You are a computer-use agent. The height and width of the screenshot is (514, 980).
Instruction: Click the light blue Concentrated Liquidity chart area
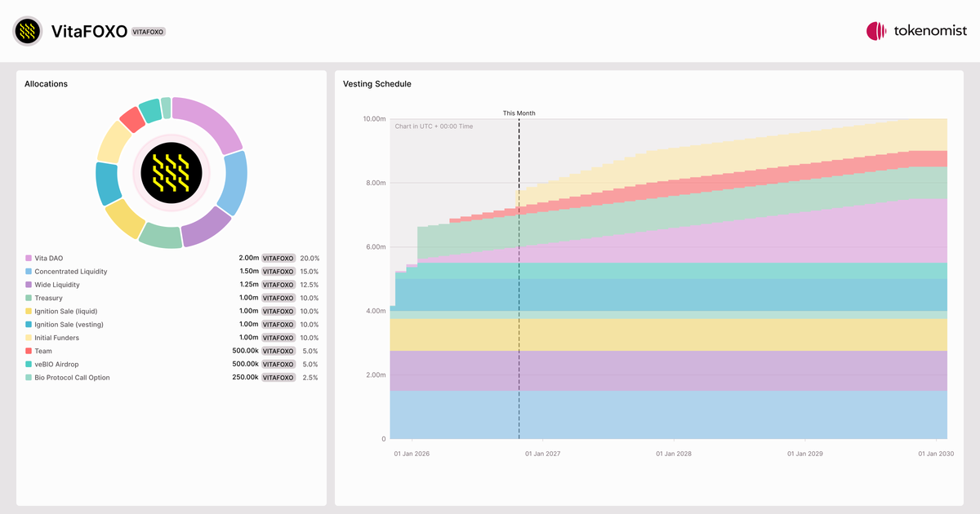668,414
